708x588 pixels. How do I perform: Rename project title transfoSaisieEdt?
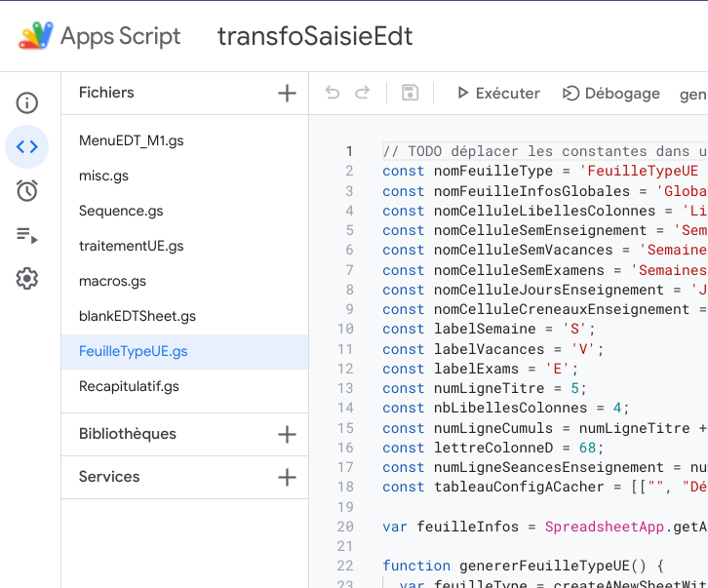(x=315, y=36)
